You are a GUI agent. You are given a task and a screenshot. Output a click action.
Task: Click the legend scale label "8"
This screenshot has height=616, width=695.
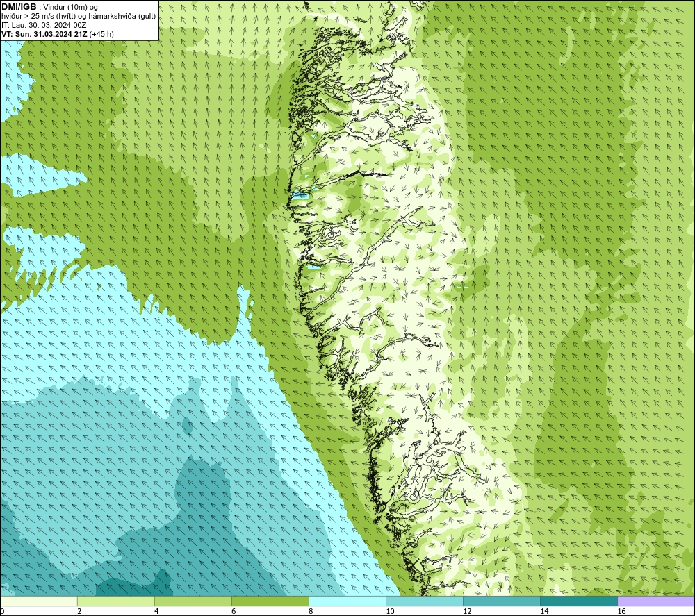coord(311,612)
